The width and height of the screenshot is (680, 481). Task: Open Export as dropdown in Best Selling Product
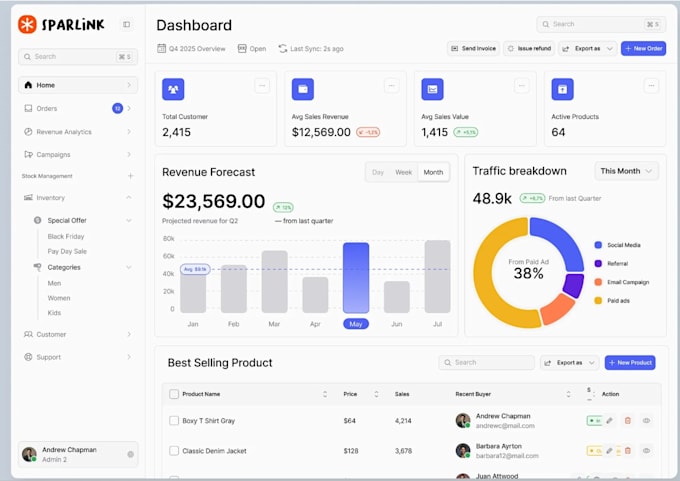(x=569, y=363)
